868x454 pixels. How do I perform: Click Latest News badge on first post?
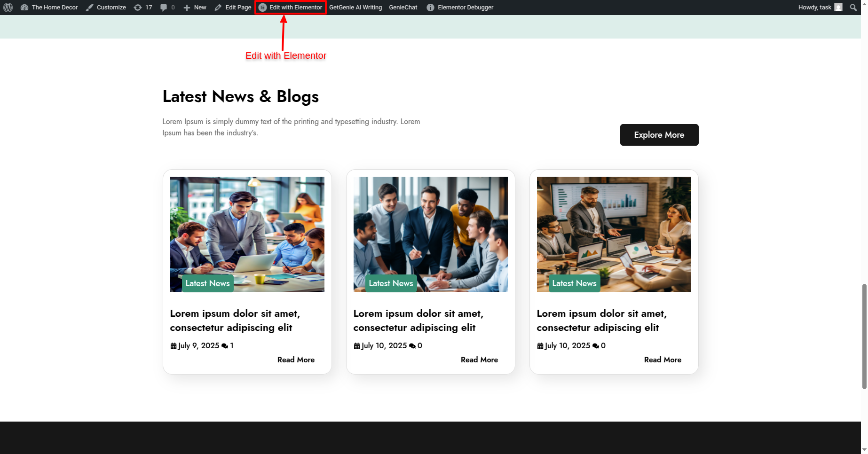pyautogui.click(x=208, y=283)
